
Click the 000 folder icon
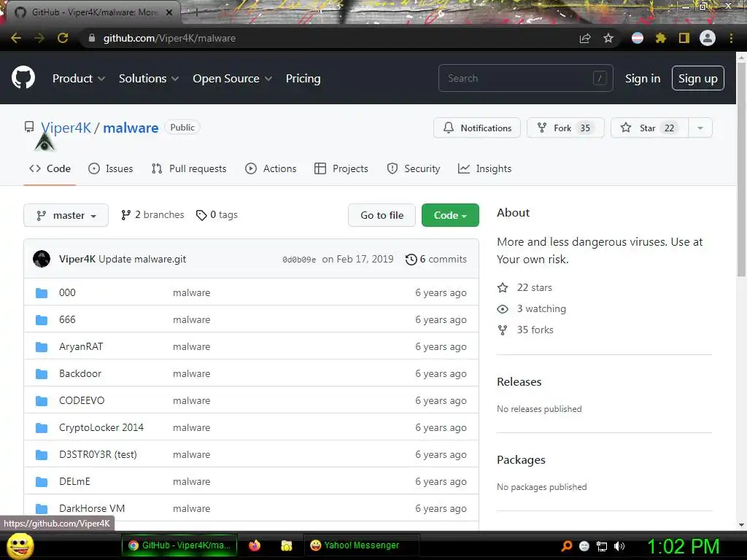pyautogui.click(x=42, y=293)
